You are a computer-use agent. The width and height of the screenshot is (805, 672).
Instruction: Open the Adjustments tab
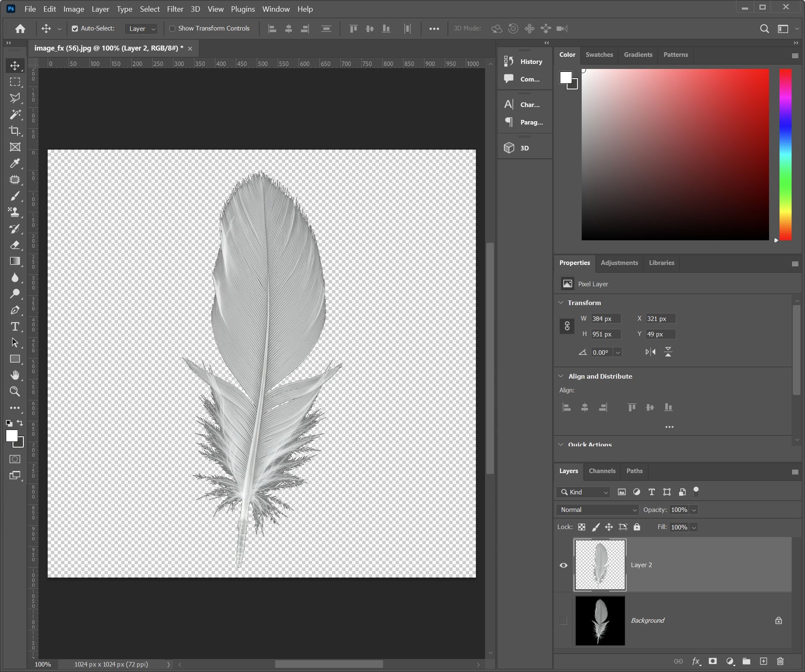tap(619, 263)
